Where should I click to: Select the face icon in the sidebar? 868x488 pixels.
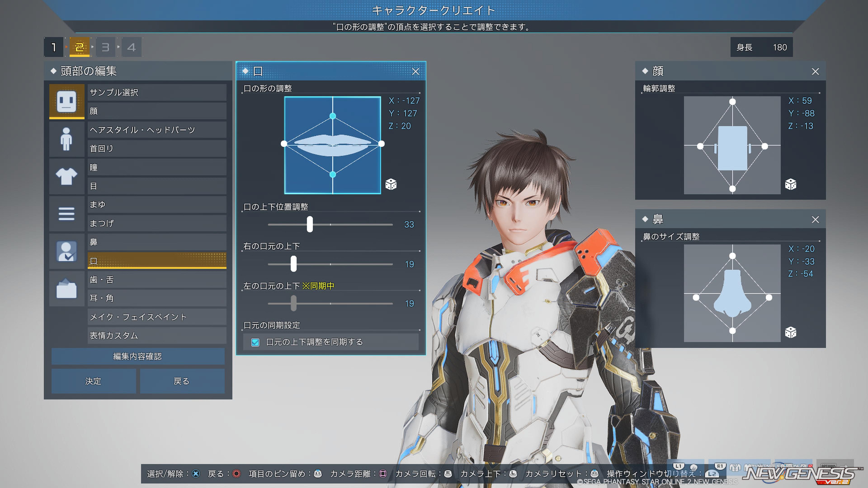(66, 101)
